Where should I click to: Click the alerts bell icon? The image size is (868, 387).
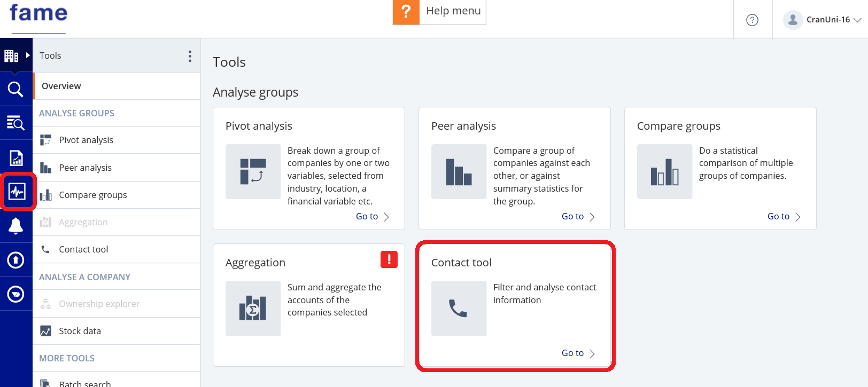pos(15,226)
